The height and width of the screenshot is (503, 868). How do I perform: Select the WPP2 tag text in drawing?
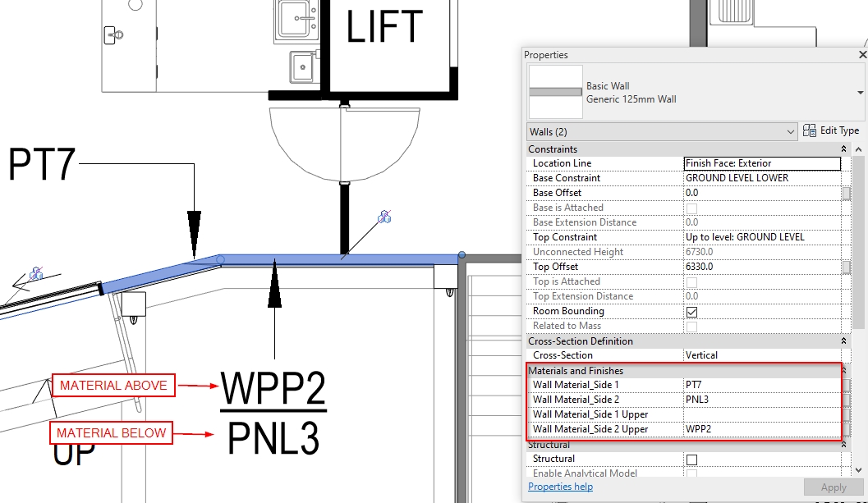click(273, 389)
